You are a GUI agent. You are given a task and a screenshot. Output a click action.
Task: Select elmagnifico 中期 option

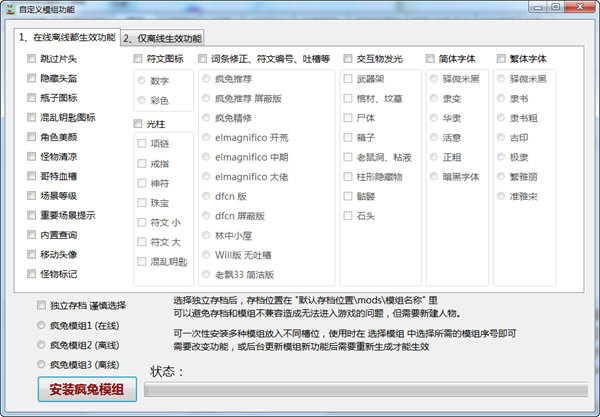click(x=206, y=157)
